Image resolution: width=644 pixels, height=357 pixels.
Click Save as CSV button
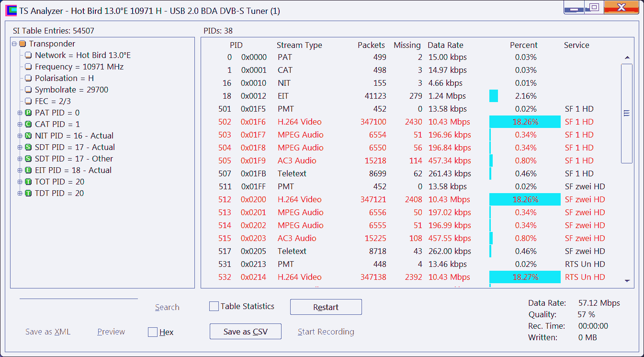(x=245, y=332)
